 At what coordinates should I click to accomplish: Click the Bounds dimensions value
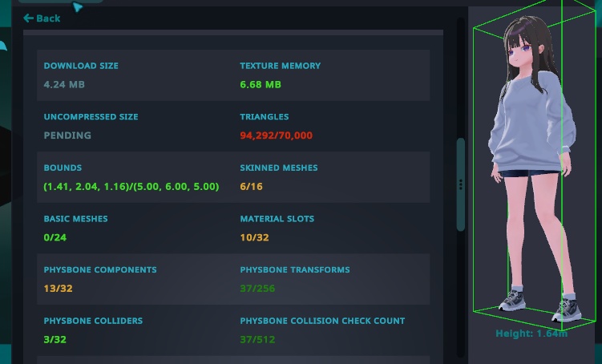coord(131,187)
